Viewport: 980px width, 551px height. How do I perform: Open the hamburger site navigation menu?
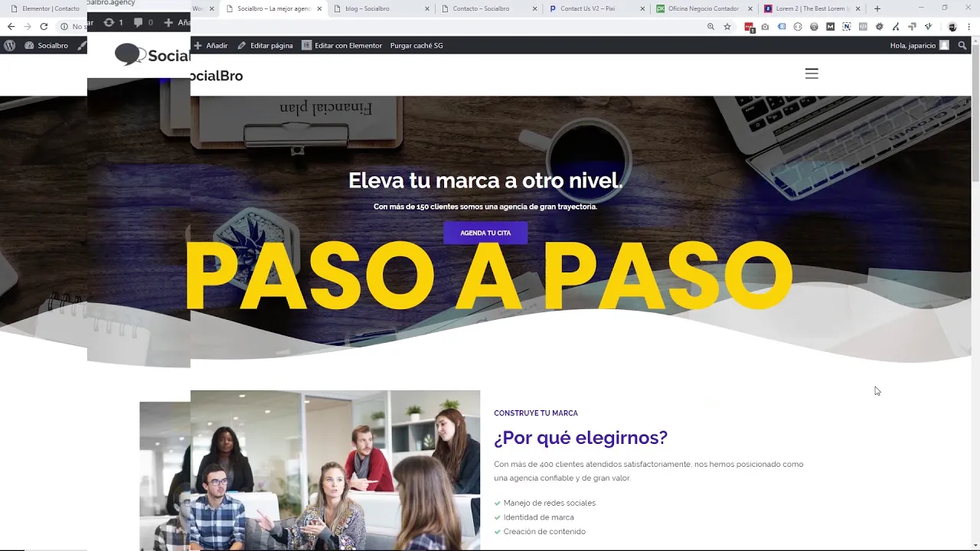click(x=812, y=73)
